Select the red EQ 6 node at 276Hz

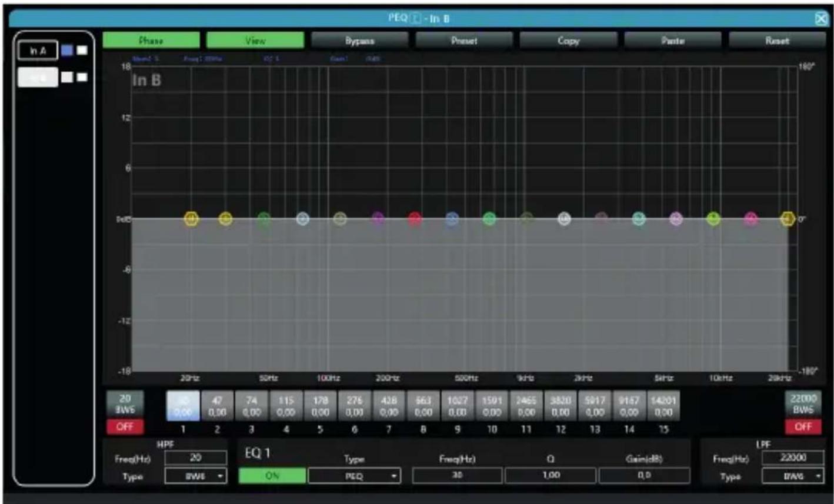tap(415, 219)
